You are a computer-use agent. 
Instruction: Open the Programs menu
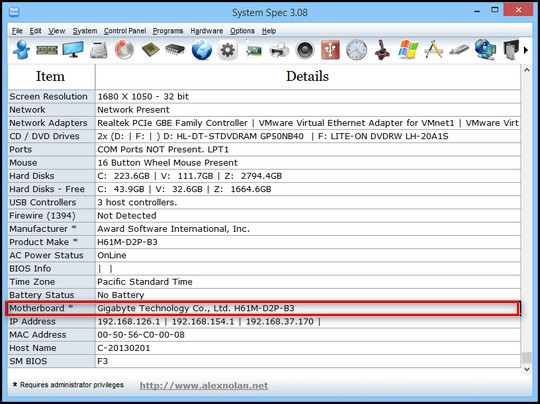(x=168, y=31)
